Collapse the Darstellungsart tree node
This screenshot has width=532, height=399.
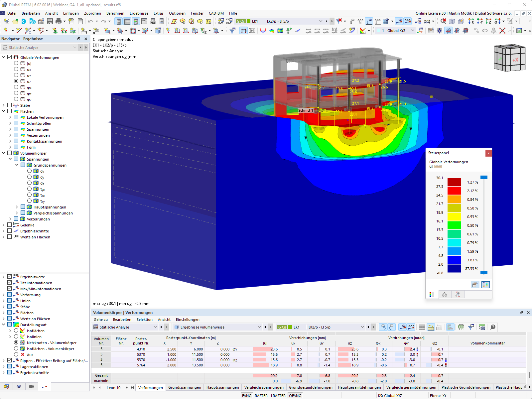click(3, 325)
